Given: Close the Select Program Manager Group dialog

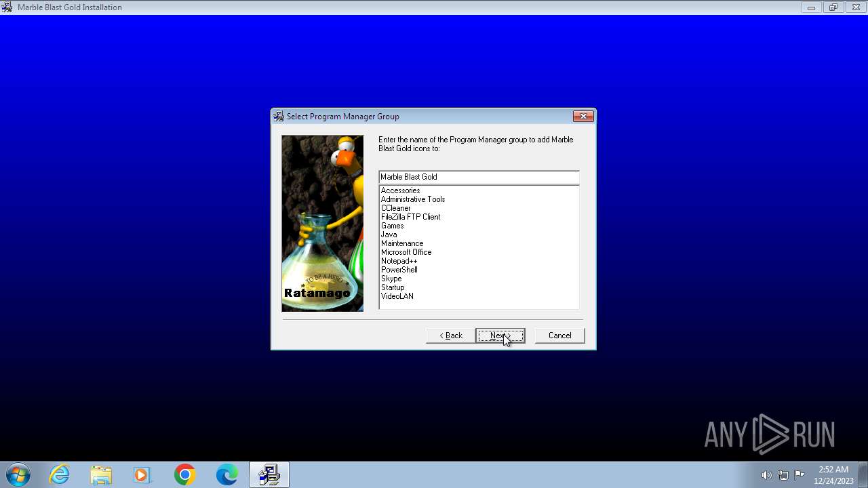Looking at the screenshot, I should pos(583,117).
